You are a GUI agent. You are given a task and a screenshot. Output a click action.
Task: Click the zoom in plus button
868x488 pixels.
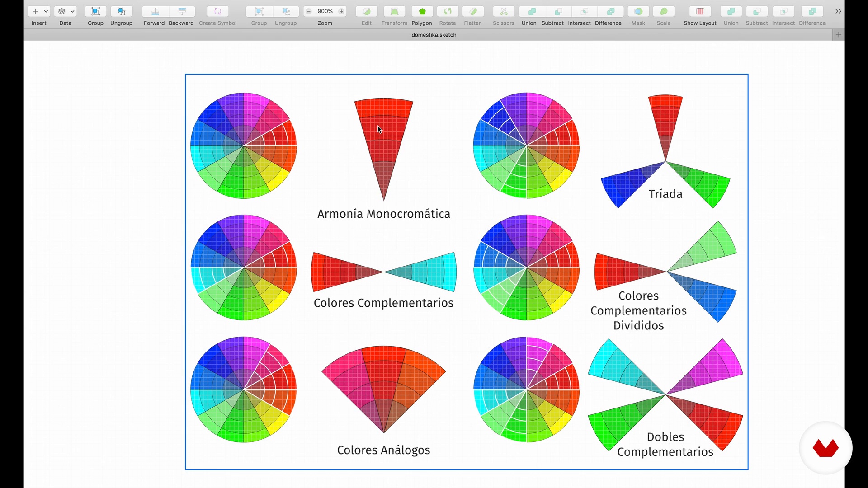[341, 11]
